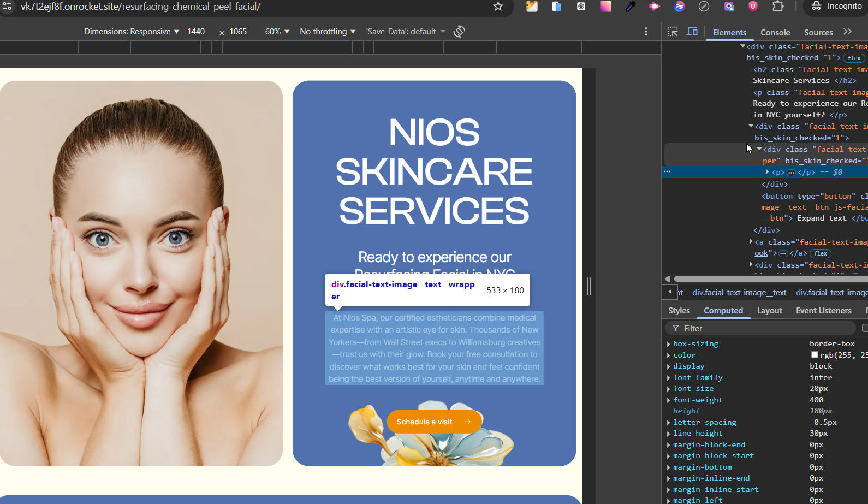Click the white color swatch next to rgb
The image size is (868, 504).
coord(815,355)
